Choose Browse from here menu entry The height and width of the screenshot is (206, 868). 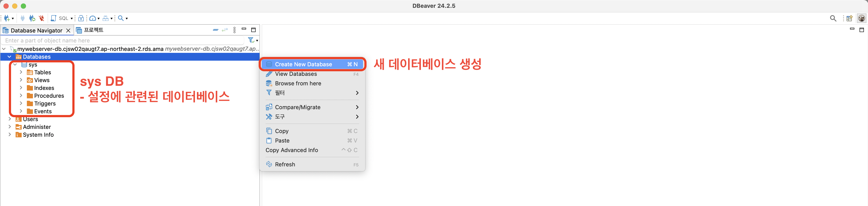[312, 83]
